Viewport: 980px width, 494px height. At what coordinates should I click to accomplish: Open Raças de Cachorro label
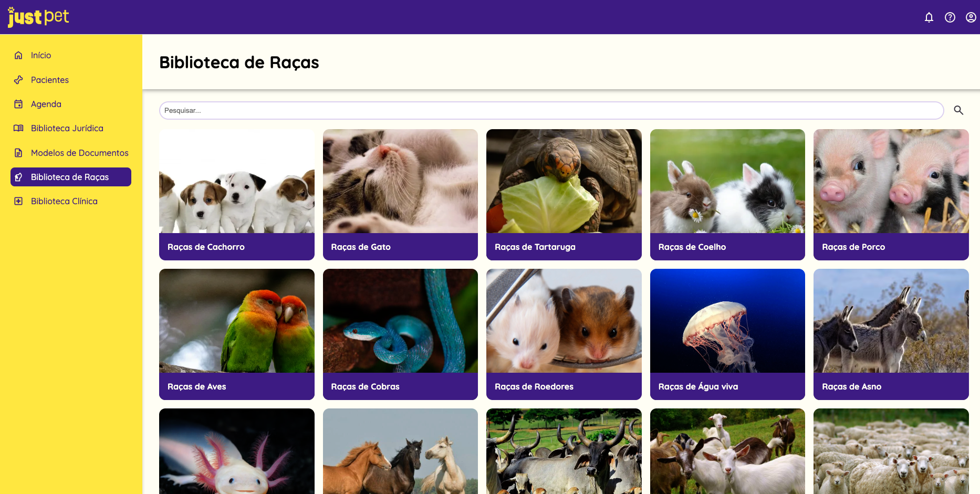tap(206, 247)
